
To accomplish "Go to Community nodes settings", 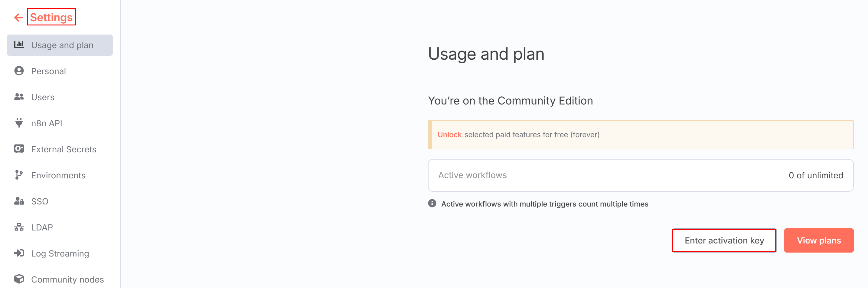I will click(x=60, y=279).
